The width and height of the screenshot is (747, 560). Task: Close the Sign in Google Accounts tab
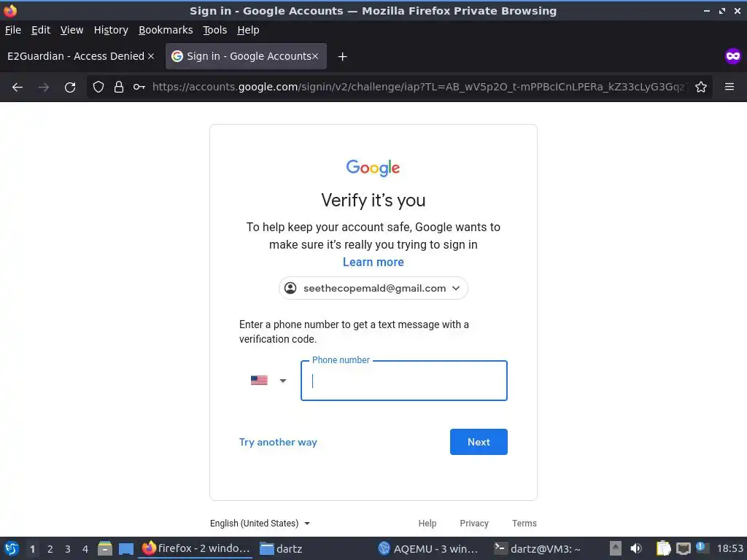[315, 56]
